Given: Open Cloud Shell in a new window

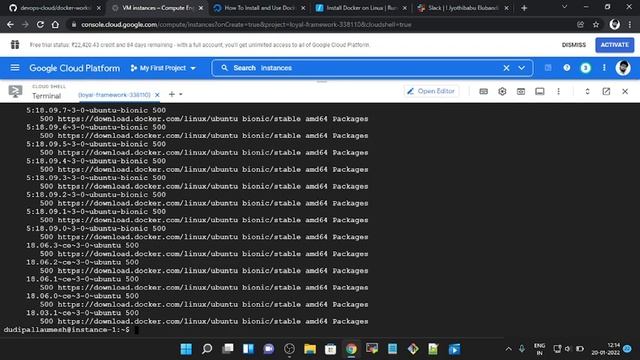Looking at the screenshot, I should [x=606, y=91].
